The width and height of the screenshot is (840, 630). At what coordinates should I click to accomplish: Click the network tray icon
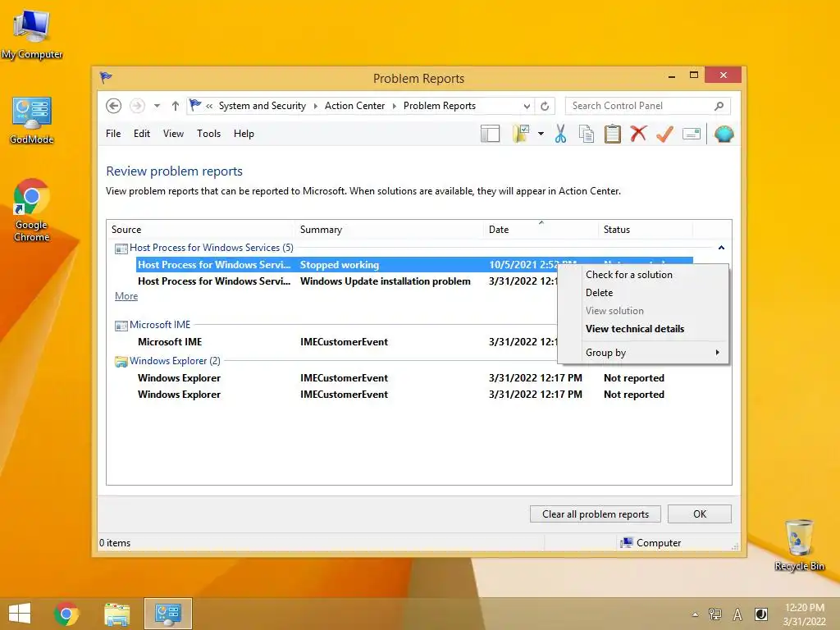(x=714, y=614)
